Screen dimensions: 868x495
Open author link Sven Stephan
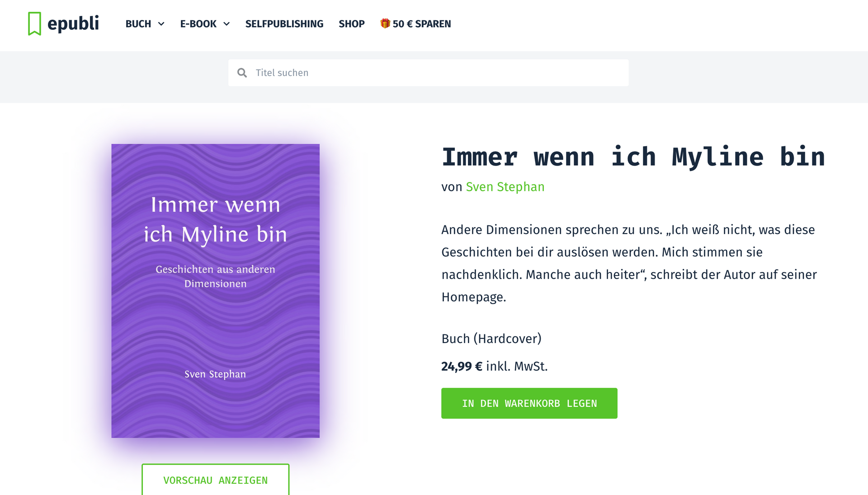pos(505,187)
